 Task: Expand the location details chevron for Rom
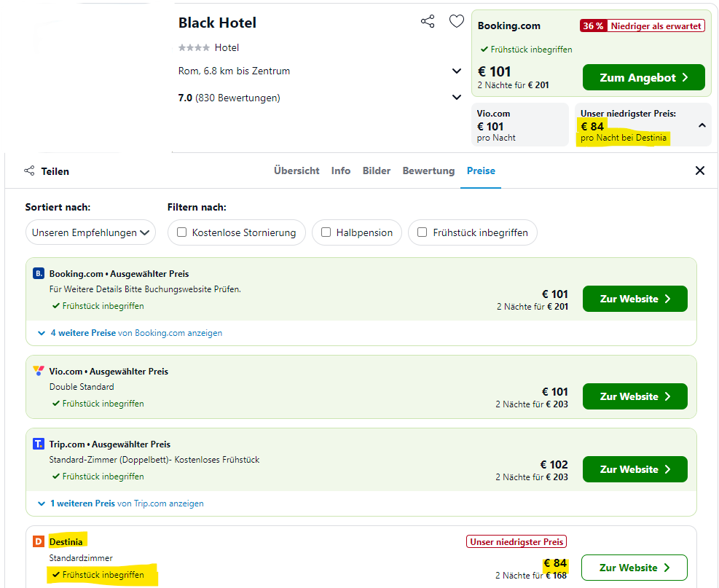coord(457,71)
